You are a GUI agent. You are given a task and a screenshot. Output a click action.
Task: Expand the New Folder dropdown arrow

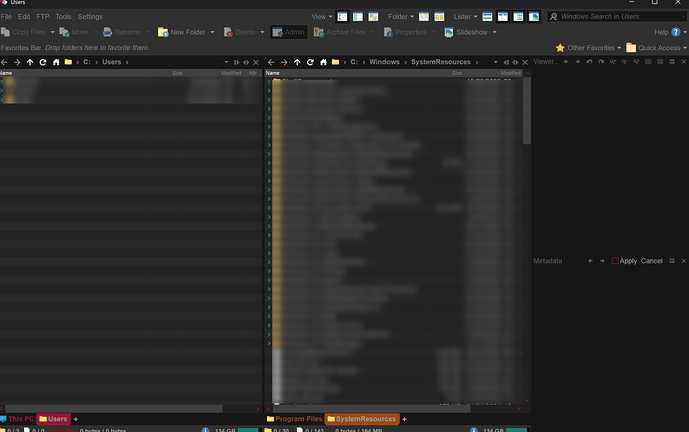(212, 32)
